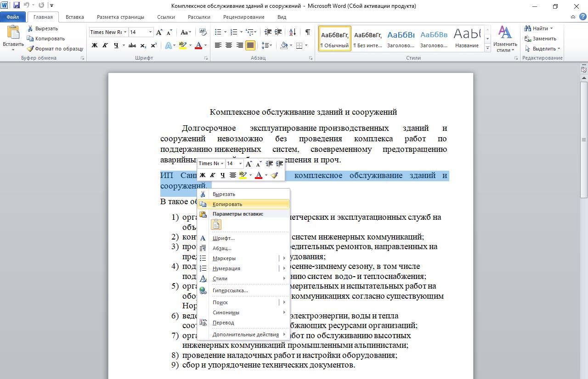Image resolution: width=588 pixels, height=379 pixels.
Task: Enable justify alignment in Paragraph group
Action: coord(250,45)
